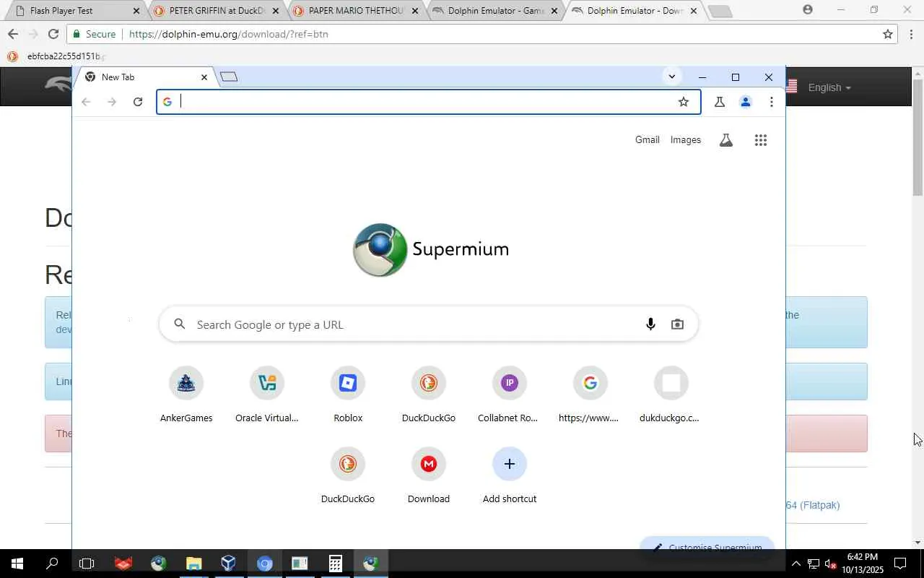Open a new tab in the Supermium window
This screenshot has width=924, height=578.
[229, 77]
